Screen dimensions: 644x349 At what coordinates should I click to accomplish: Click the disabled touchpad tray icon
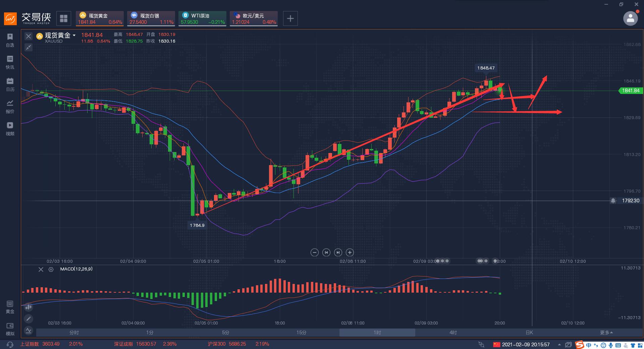pyautogui.click(x=568, y=345)
